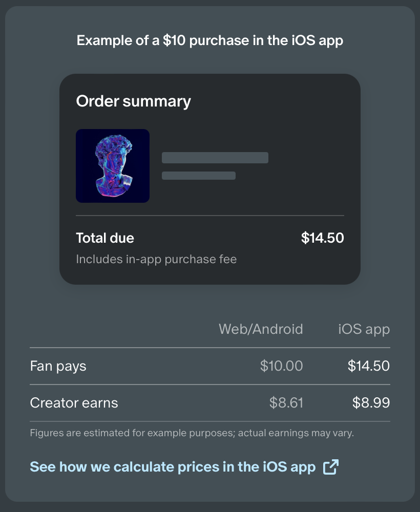Click the 'Order summary' heading

[133, 101]
